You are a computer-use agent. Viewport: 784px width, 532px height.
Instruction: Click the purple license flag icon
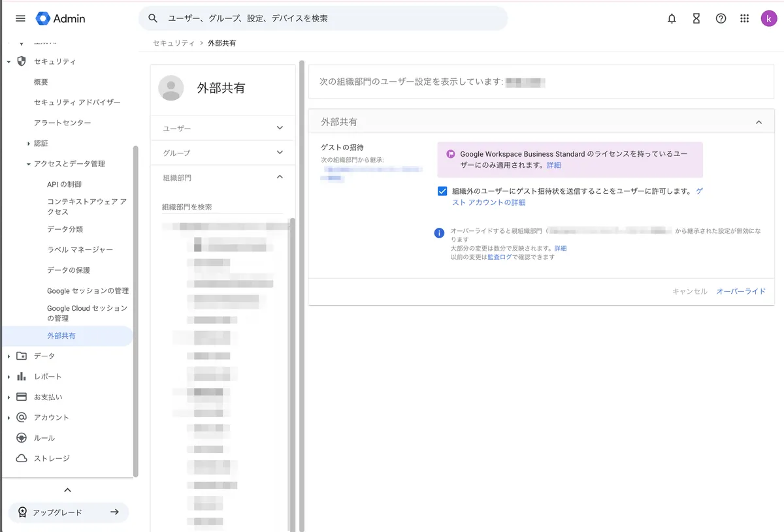(x=450, y=154)
